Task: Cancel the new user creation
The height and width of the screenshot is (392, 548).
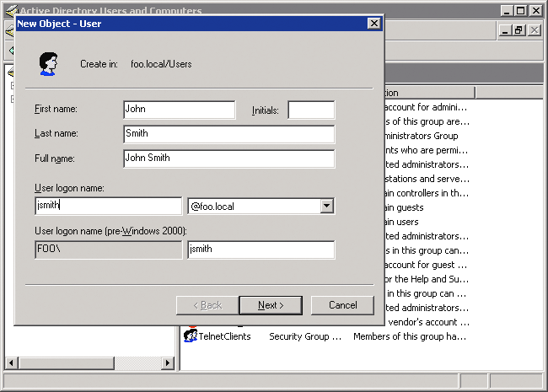Action: point(342,305)
